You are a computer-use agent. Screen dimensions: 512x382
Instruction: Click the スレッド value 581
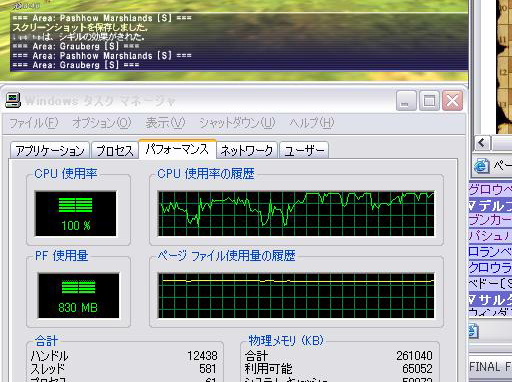pos(208,369)
